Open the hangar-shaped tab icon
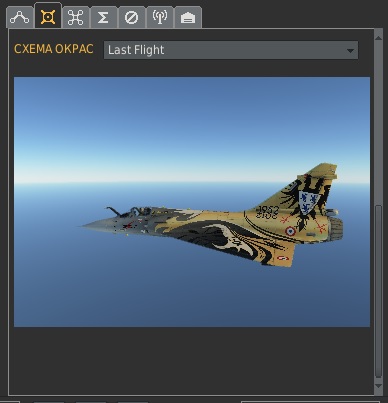Screen dimensions: 388x403 (188, 17)
